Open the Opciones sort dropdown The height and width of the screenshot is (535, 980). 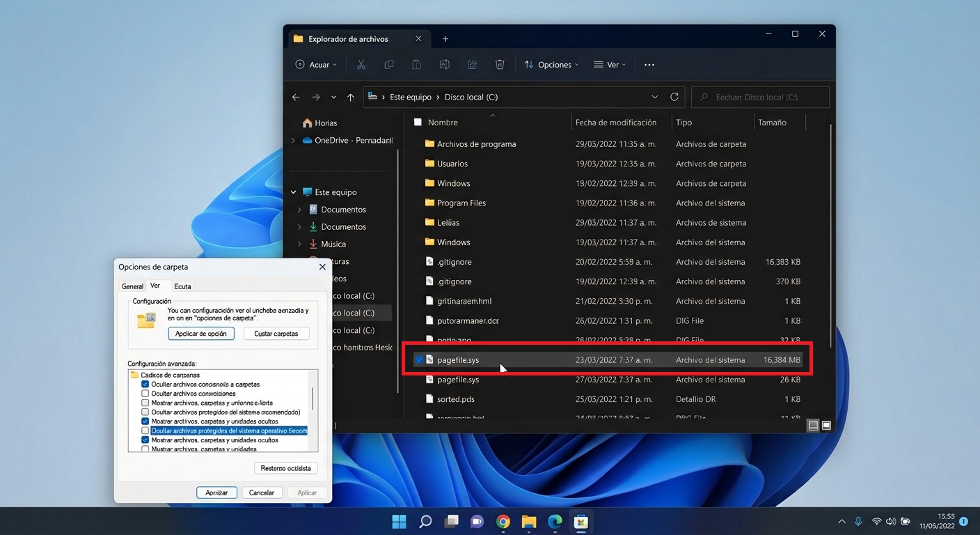point(551,65)
